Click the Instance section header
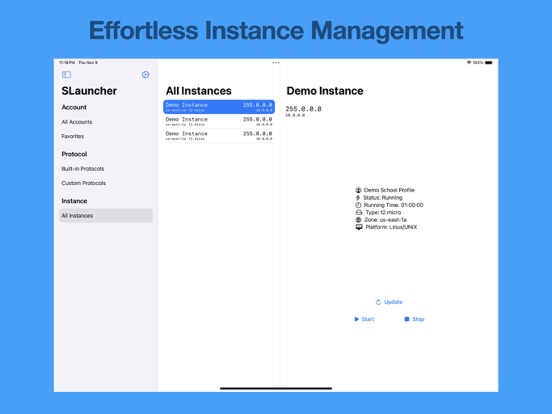Image resolution: width=552 pixels, height=414 pixels. [x=74, y=201]
